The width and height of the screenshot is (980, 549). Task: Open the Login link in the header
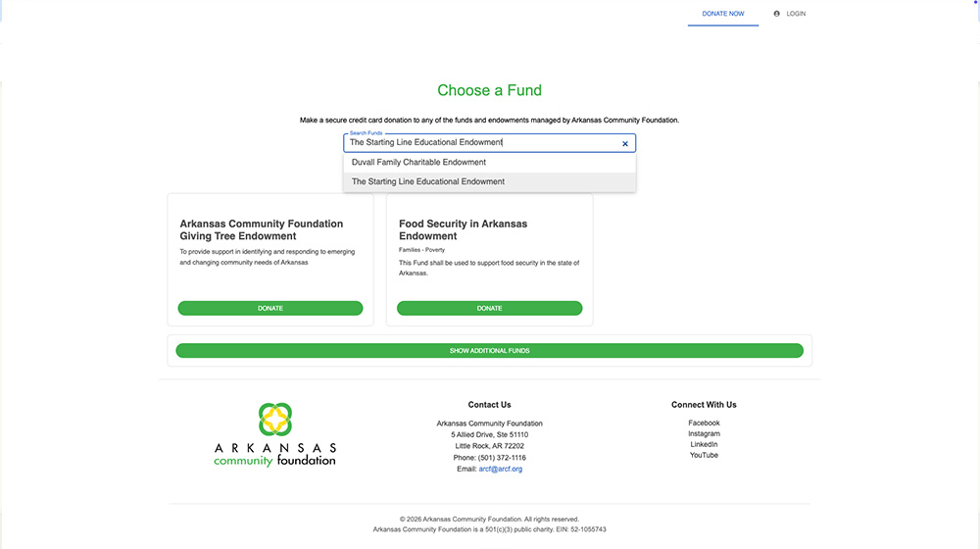click(796, 14)
